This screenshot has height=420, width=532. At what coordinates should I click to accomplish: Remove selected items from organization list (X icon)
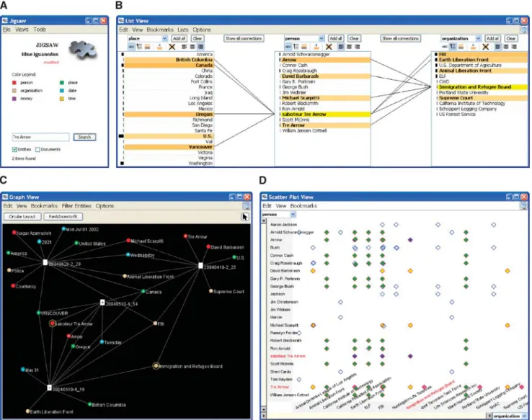(486, 47)
